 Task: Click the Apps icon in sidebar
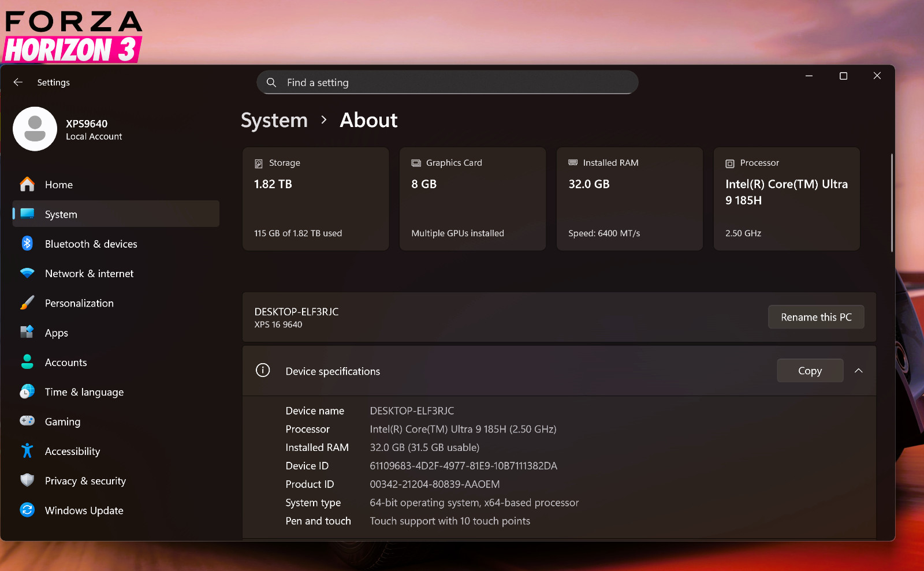point(27,332)
